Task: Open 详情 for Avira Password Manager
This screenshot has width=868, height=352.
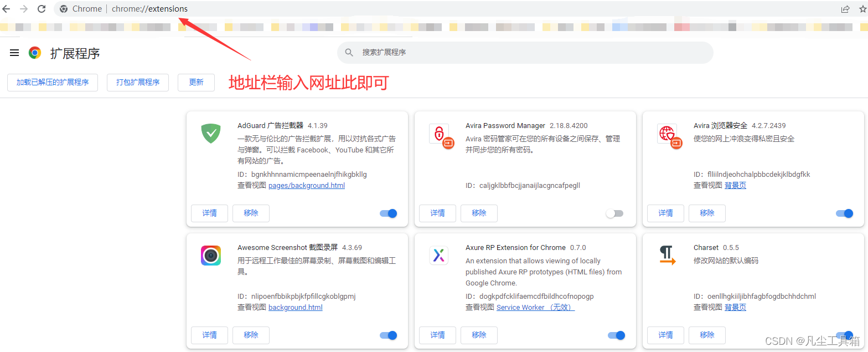Action: [x=437, y=213]
